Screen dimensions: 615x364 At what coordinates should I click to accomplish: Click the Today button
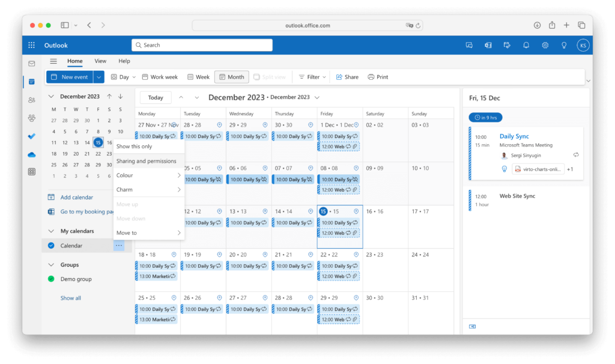(x=156, y=97)
